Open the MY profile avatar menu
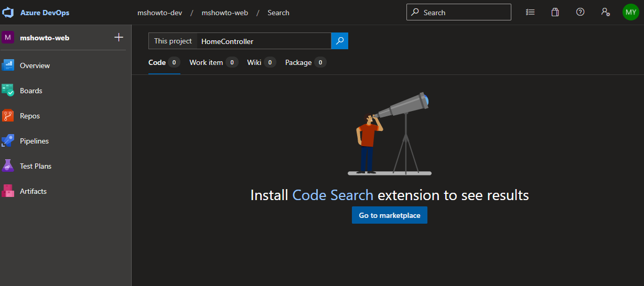Viewport: 644px width, 286px height. pos(631,12)
